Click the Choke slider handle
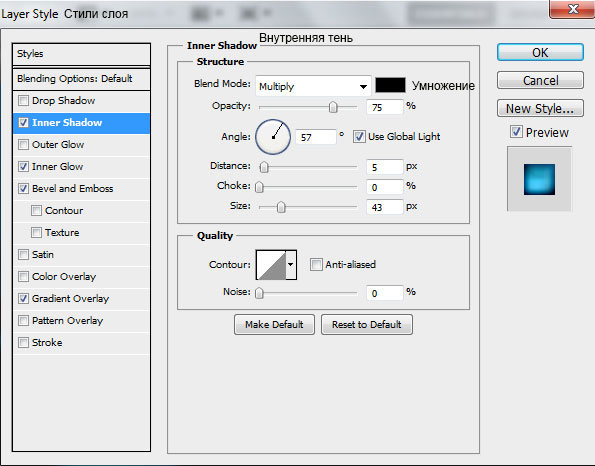This screenshot has height=466, width=595. (x=260, y=187)
